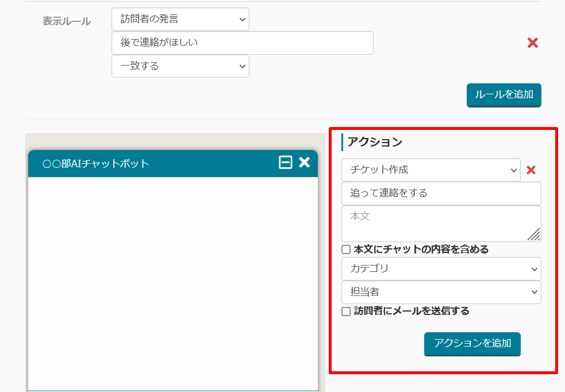Open the 訪問者の発言 rule type dropdown
Screen dimensions: 565x392
tap(180, 19)
